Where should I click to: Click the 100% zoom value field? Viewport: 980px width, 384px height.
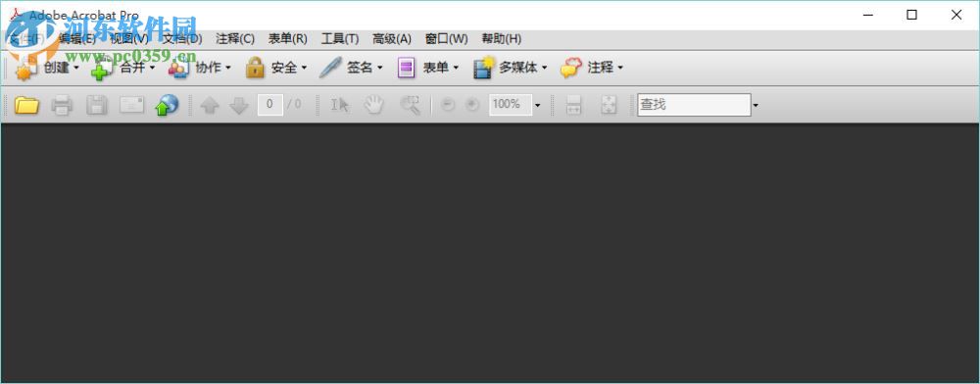[510, 104]
